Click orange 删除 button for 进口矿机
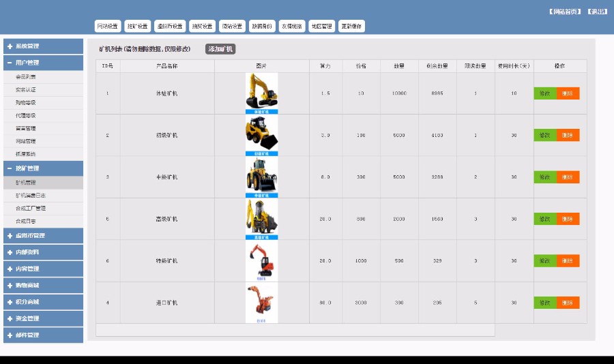The image size is (614, 364). point(568,303)
